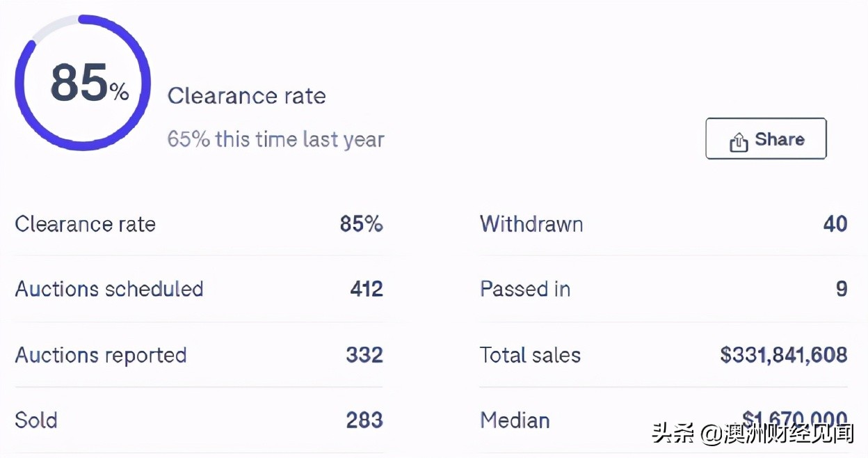The image size is (868, 458).
Task: Click the Clearance rate row label in the table
Action: [85, 224]
